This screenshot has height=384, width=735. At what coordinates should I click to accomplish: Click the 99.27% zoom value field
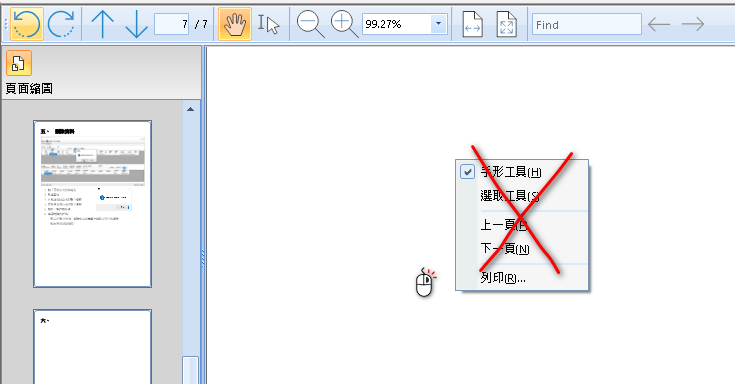[397, 24]
